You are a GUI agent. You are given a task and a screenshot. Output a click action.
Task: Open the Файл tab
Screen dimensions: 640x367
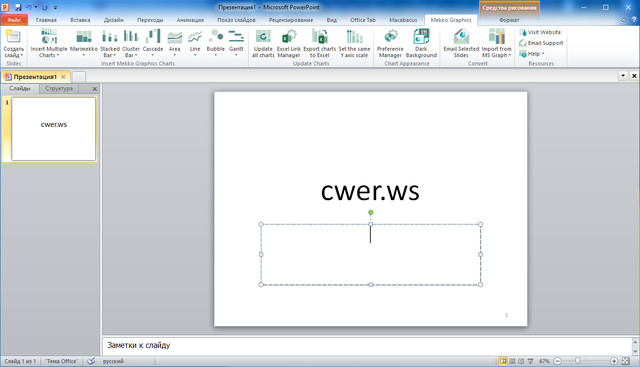tap(14, 20)
